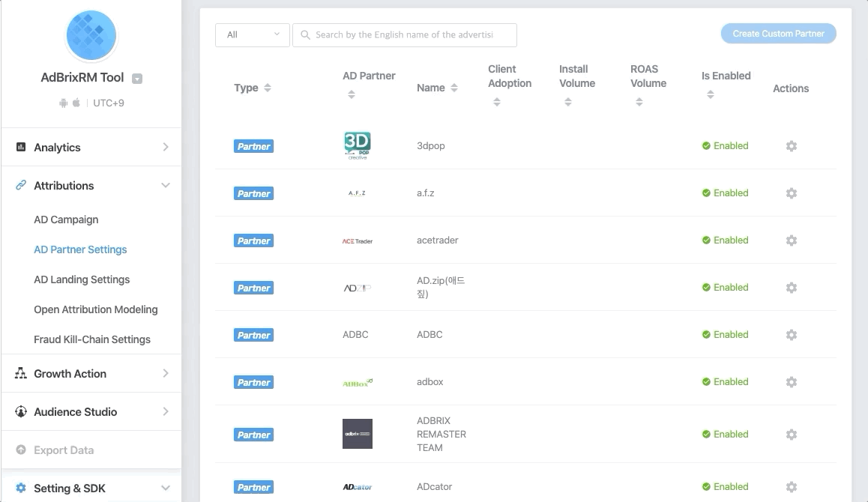Click Enabled status for 3dpop
868x502 pixels.
point(725,146)
